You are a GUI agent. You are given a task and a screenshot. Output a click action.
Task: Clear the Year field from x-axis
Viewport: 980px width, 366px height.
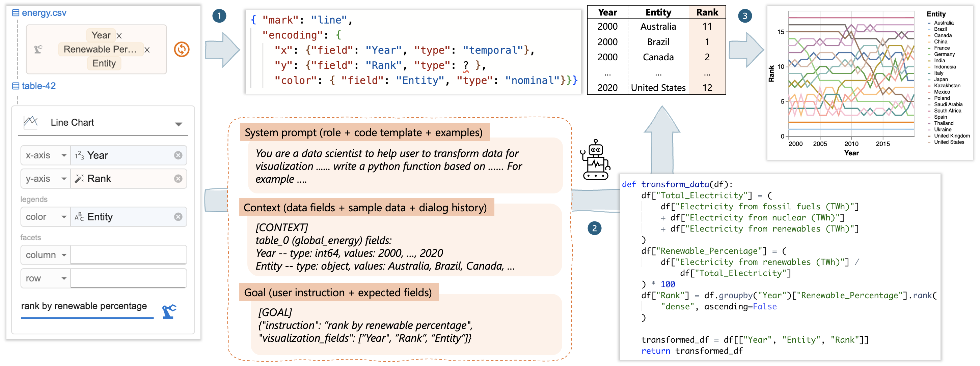tap(178, 155)
